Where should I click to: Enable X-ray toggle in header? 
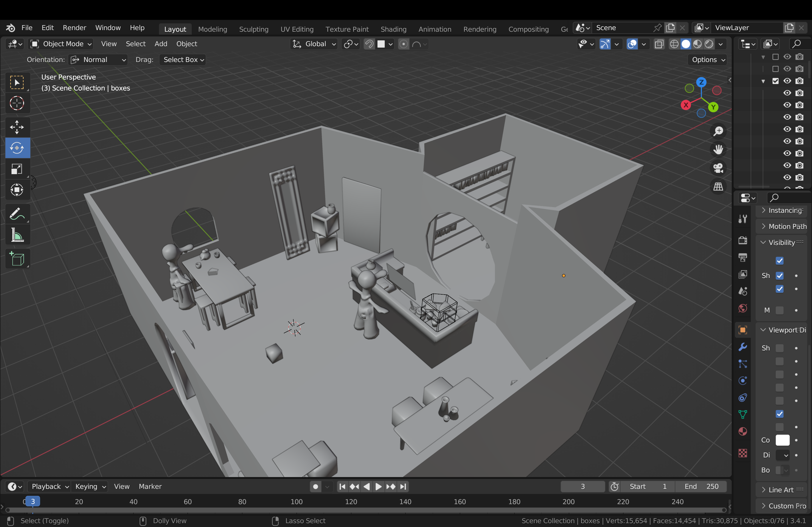659,44
